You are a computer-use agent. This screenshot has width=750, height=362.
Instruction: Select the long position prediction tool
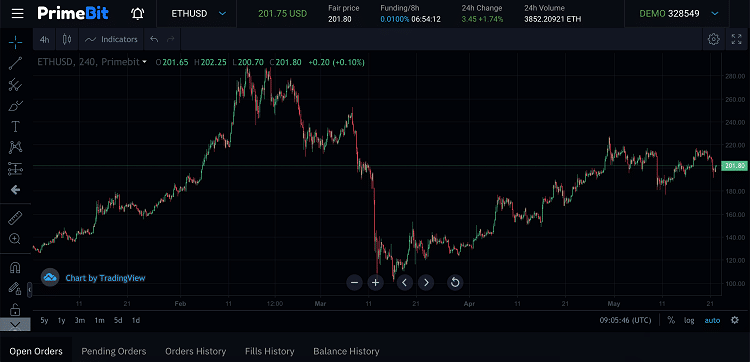(x=15, y=169)
